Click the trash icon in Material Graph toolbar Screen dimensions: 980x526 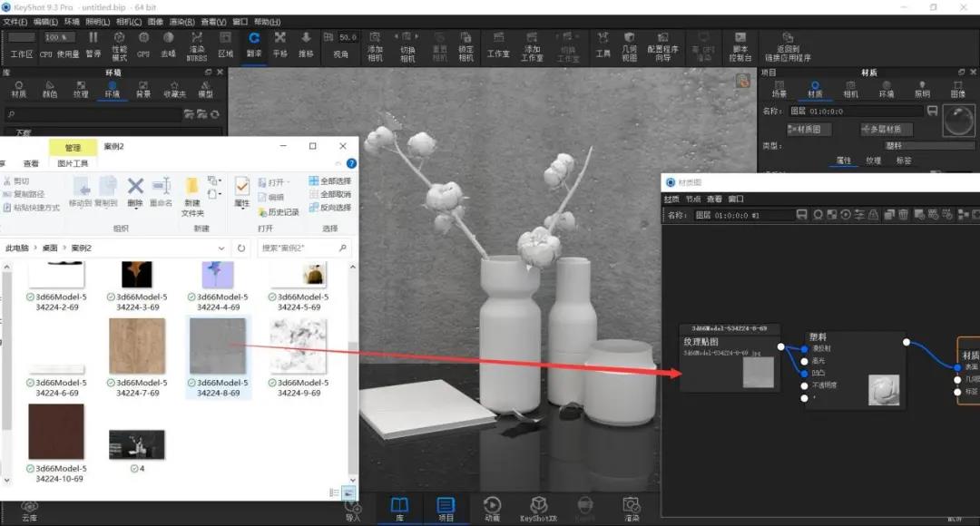pos(903,215)
